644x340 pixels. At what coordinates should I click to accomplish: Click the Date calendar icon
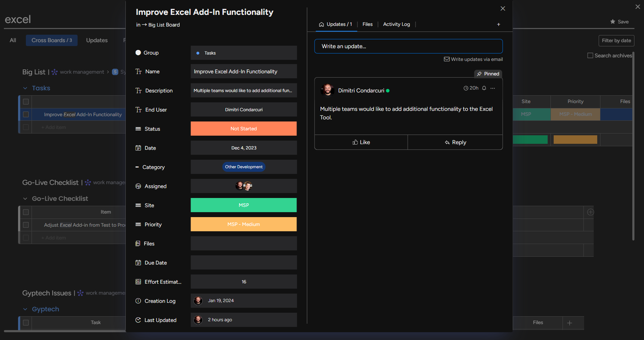click(x=138, y=148)
